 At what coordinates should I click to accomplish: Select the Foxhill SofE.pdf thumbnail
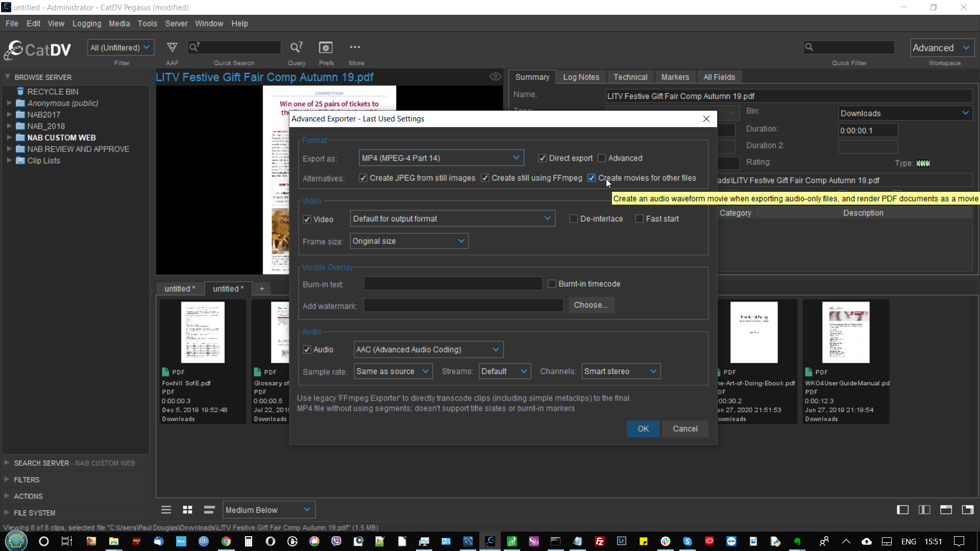click(x=203, y=332)
